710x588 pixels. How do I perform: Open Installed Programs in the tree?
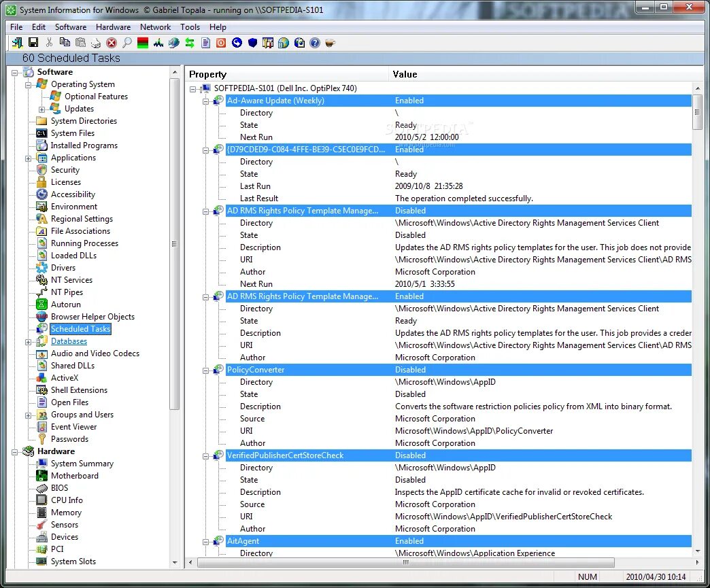[84, 145]
